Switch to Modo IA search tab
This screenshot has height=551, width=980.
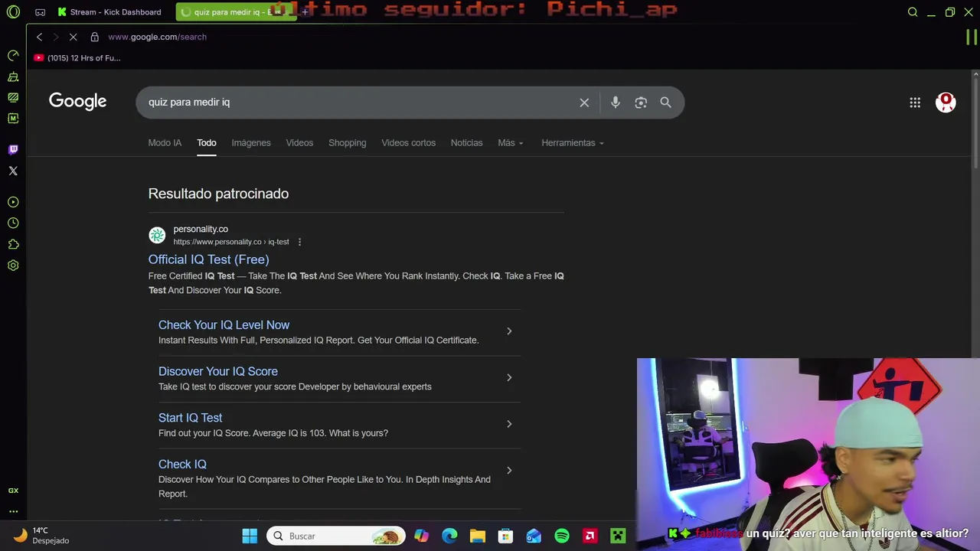click(165, 143)
